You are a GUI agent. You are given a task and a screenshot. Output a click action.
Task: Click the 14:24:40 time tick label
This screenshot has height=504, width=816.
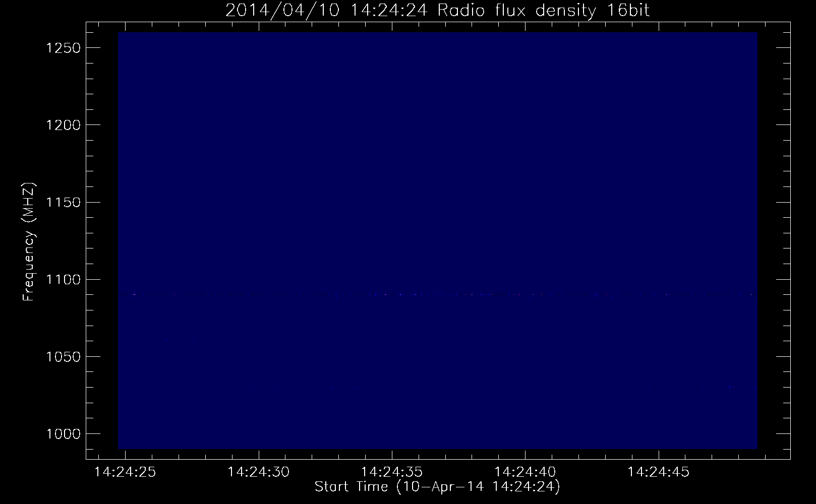point(525,472)
